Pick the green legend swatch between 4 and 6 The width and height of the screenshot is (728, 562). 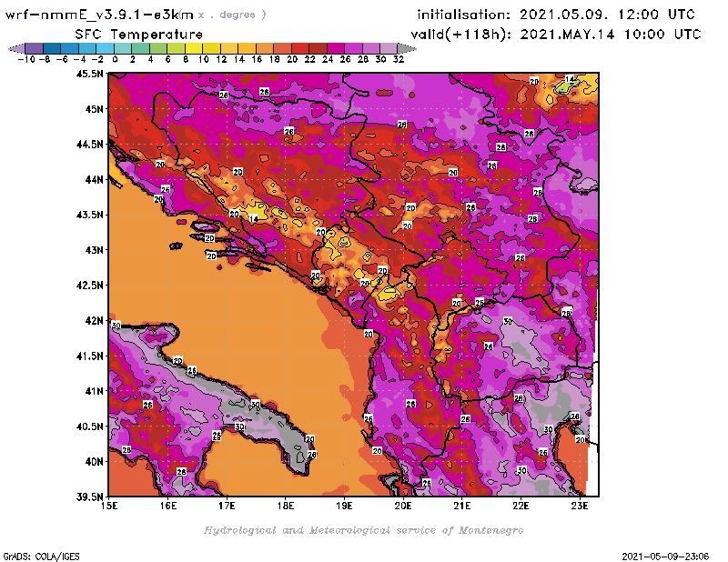[x=158, y=49]
